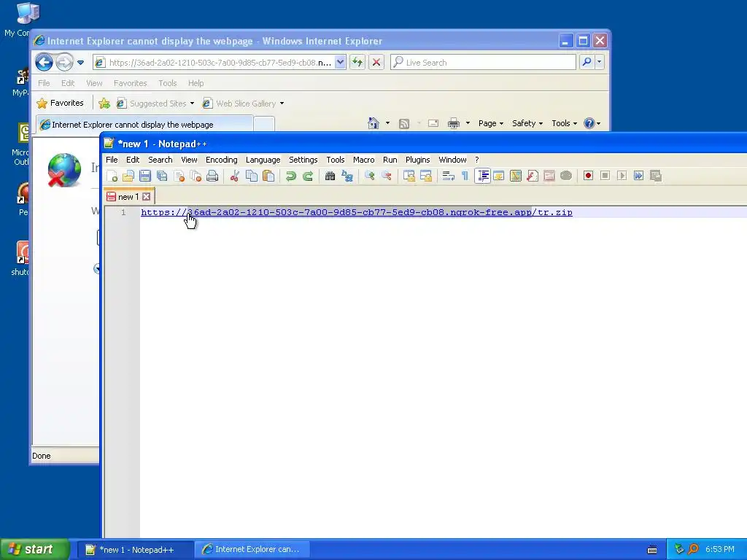Click the New file icon in Notepad++
Image resolution: width=747 pixels, height=560 pixels.
(112, 176)
